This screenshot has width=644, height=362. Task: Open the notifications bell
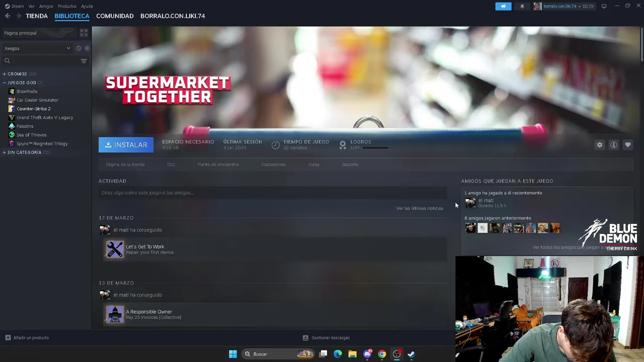522,6
